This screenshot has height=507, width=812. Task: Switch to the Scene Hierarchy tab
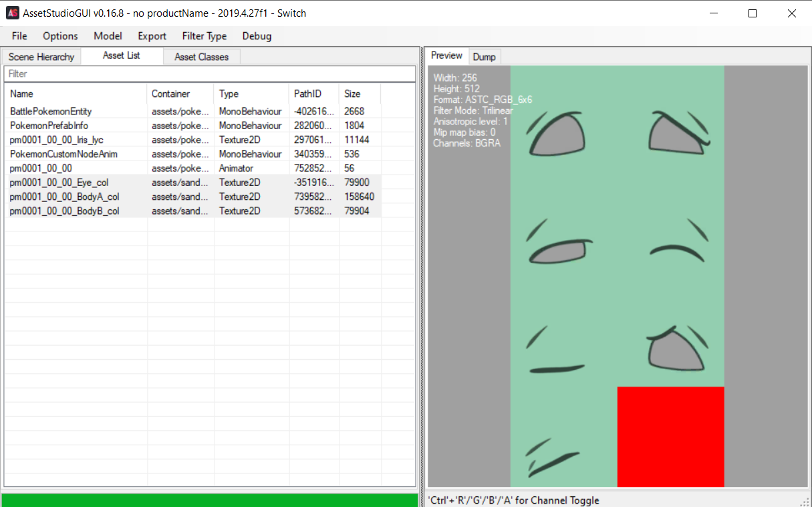tap(41, 57)
